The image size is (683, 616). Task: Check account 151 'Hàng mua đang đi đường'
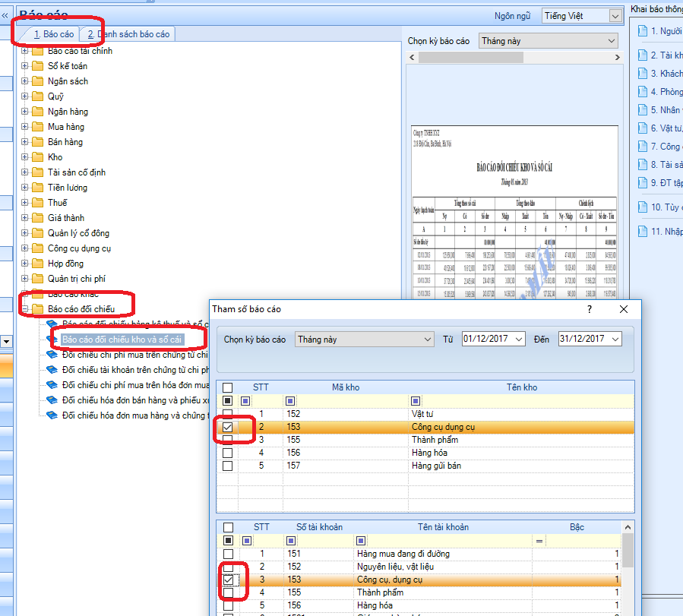(228, 554)
